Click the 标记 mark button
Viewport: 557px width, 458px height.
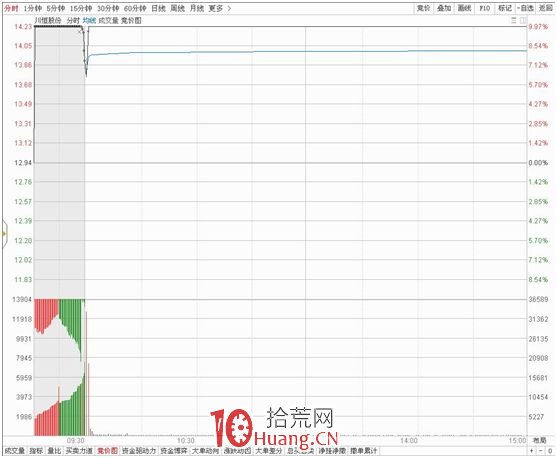coord(505,8)
